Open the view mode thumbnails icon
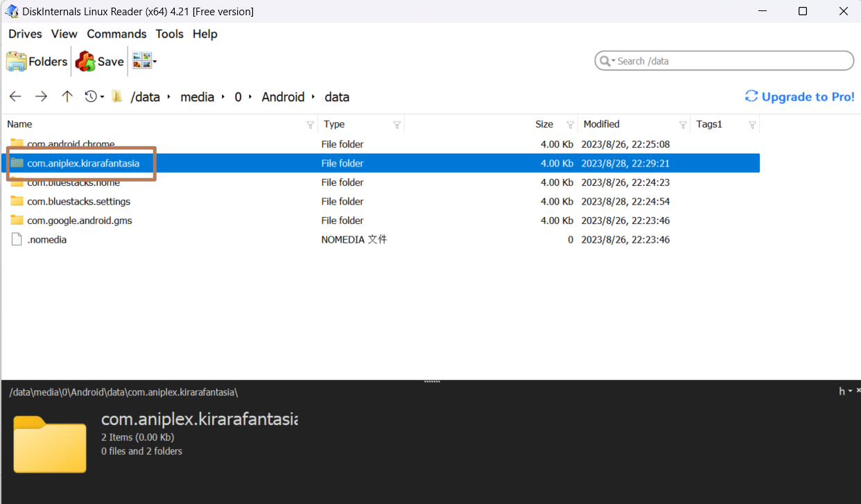This screenshot has height=504, width=861. point(144,61)
